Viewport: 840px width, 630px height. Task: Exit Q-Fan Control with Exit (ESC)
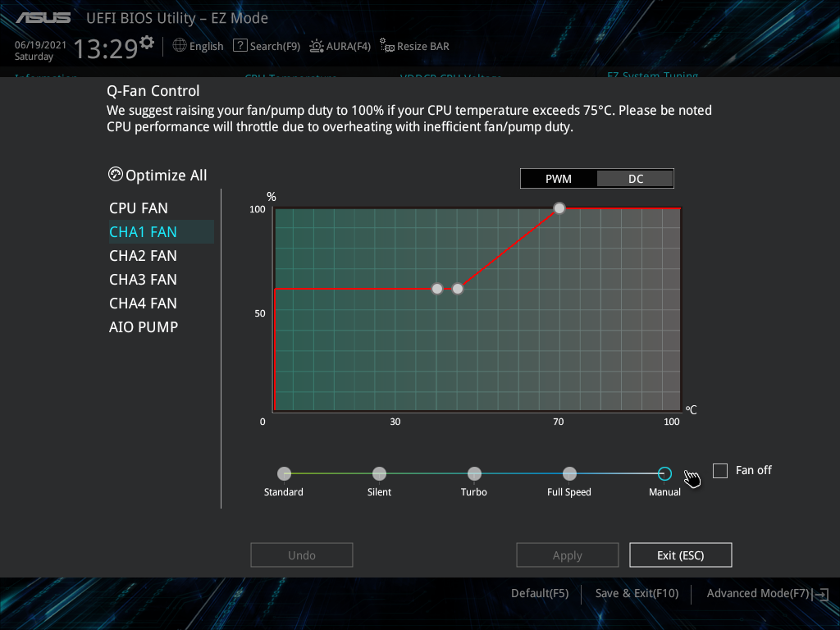coord(680,555)
